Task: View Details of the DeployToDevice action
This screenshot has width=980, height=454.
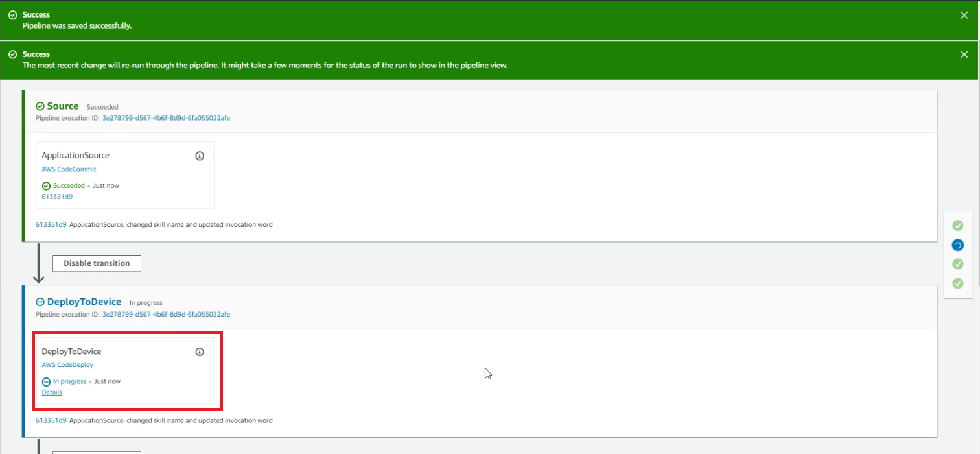Action: [52, 392]
